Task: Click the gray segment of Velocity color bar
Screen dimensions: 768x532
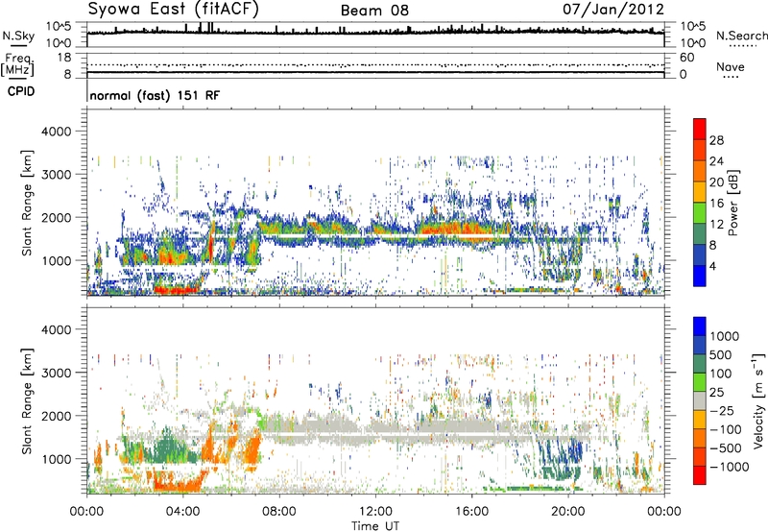Action: (700, 400)
